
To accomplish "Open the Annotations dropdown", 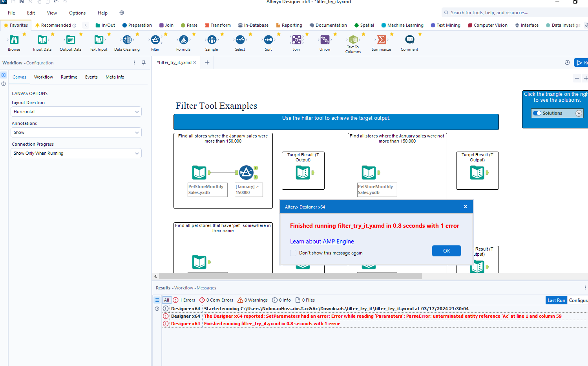I will click(x=76, y=132).
